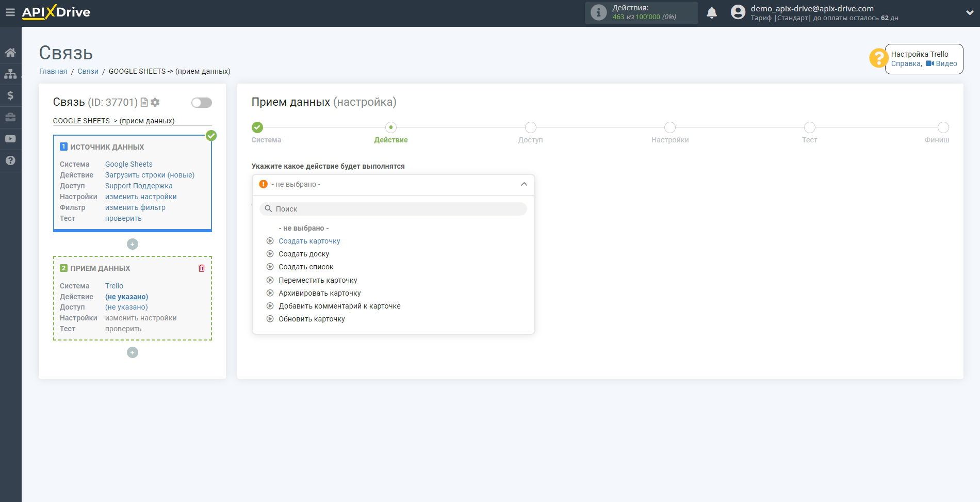Open the notifications bell
Image resolution: width=980 pixels, height=502 pixels.
point(712,13)
